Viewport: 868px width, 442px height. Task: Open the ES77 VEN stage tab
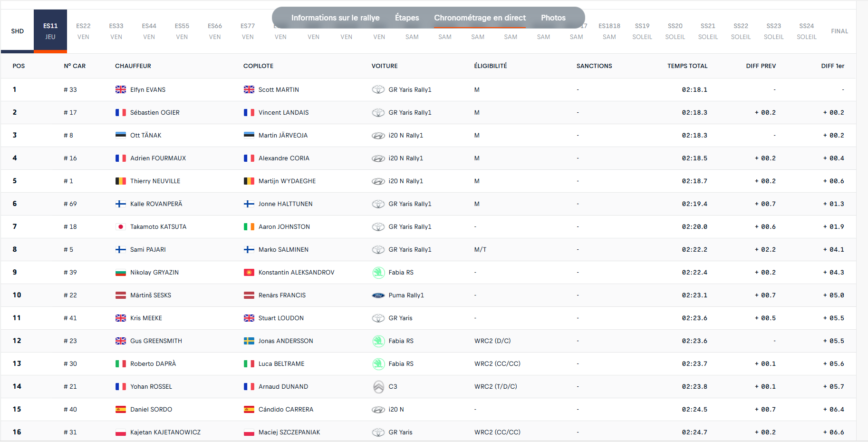(248, 31)
